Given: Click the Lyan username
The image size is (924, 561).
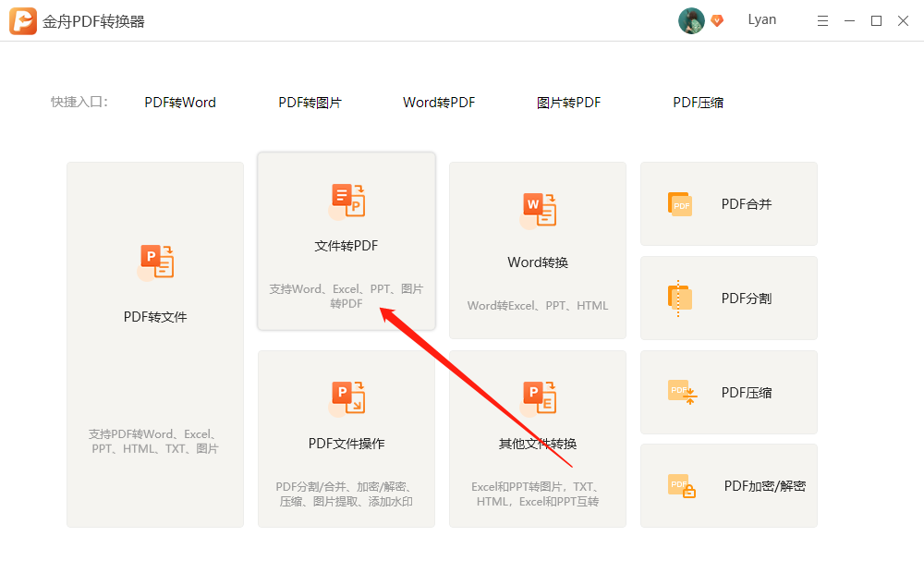Looking at the screenshot, I should pyautogui.click(x=762, y=19).
